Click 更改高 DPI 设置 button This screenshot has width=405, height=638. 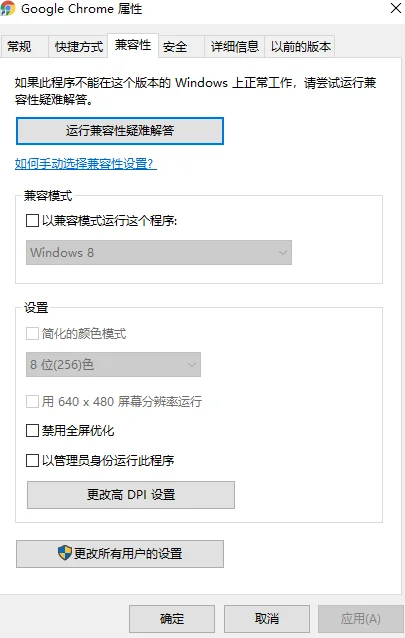pyautogui.click(x=131, y=495)
